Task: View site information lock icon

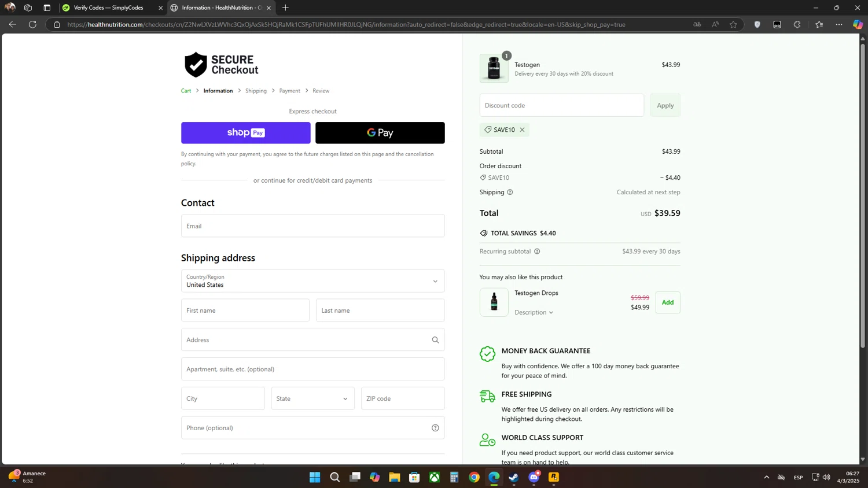Action: [57, 24]
